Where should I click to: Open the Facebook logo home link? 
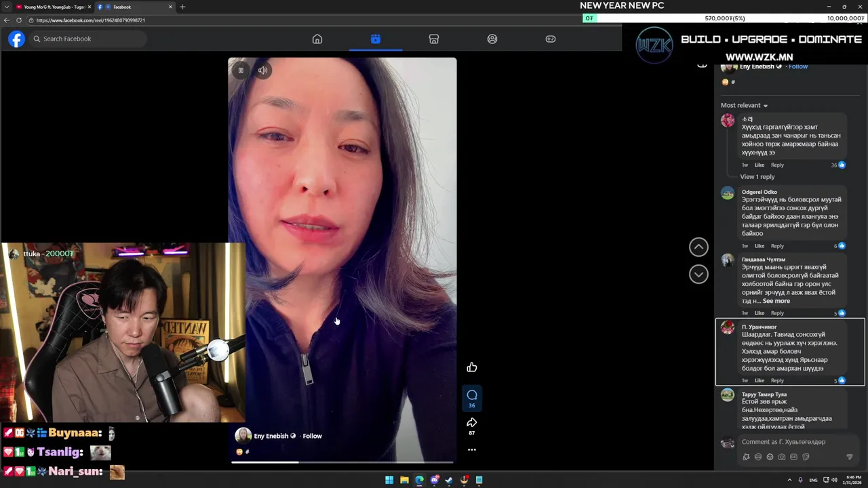click(x=16, y=39)
